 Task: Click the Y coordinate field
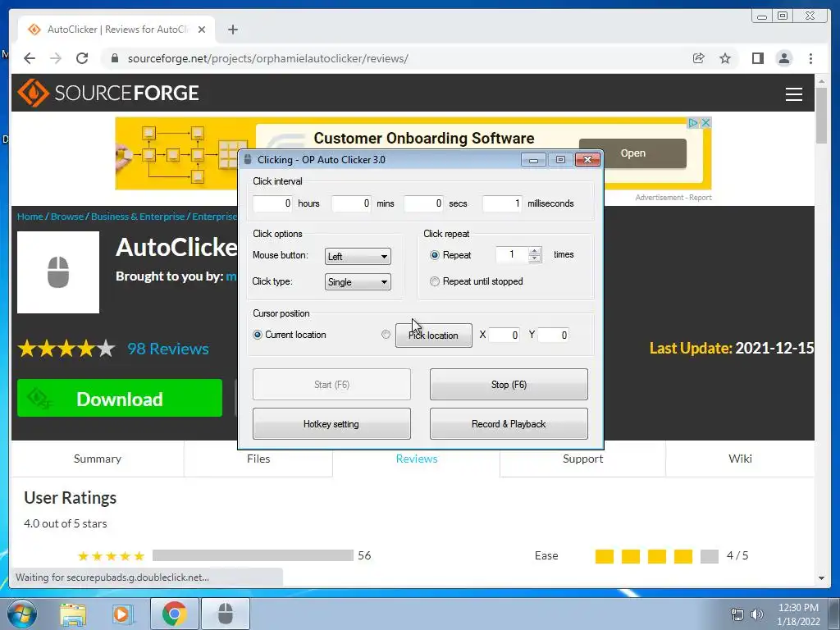pos(553,336)
